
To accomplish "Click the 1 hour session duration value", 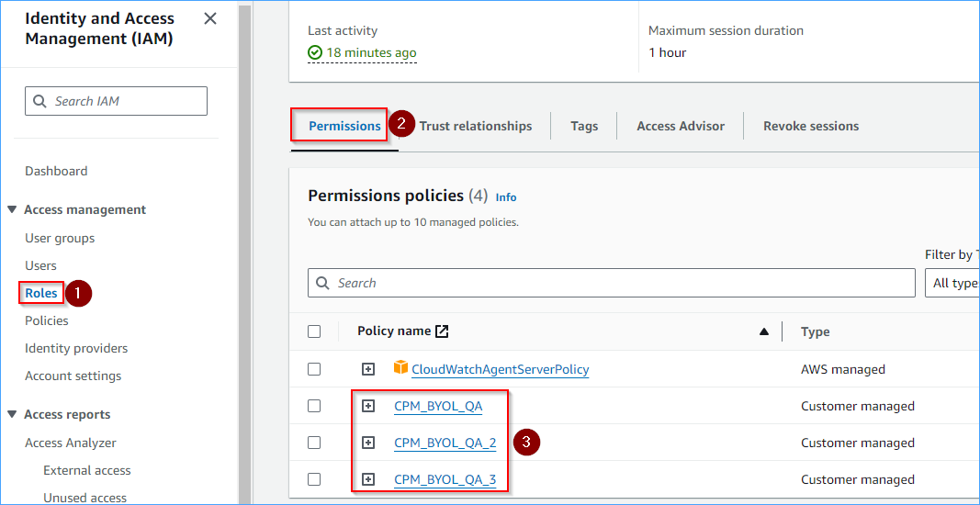I will click(667, 53).
